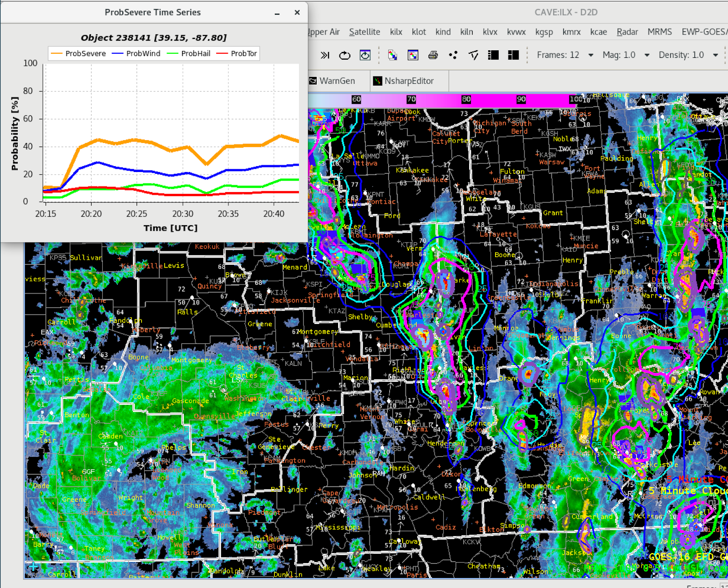This screenshot has width=728, height=588.
Task: Click the 20:30 time axis label
Action: click(x=182, y=214)
